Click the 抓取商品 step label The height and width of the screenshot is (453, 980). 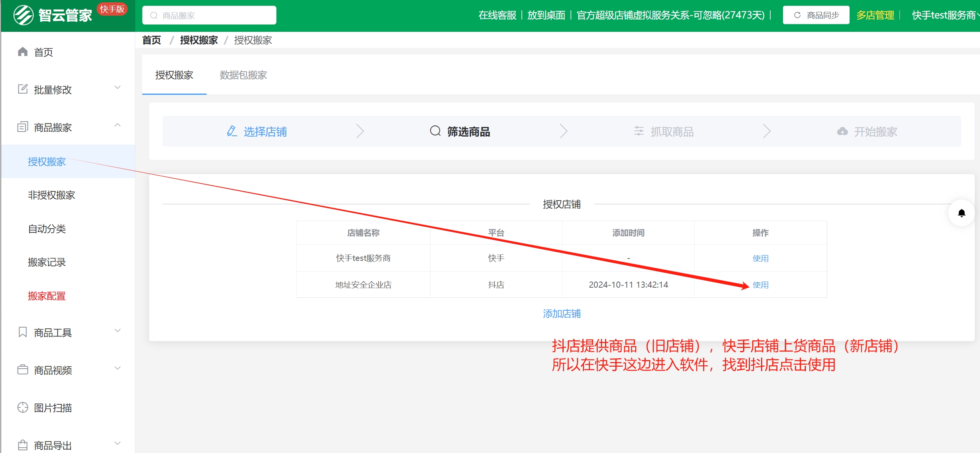point(672,132)
